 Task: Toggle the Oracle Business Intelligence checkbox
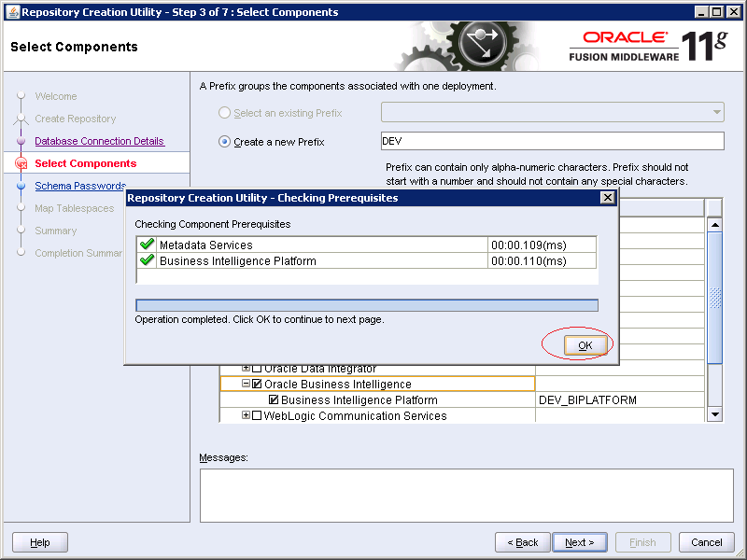257,384
